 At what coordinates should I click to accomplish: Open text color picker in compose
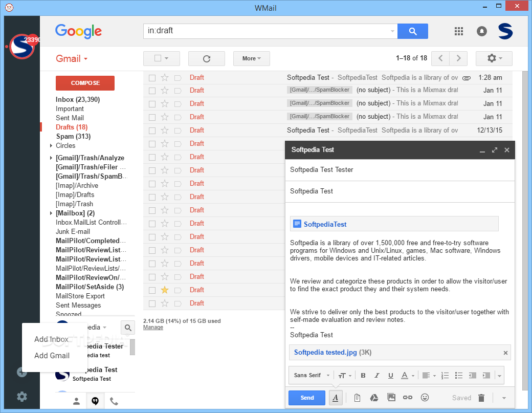[x=408, y=375]
